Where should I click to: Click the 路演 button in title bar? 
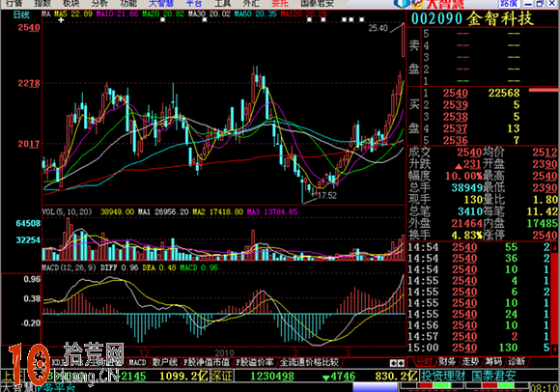[509, 4]
